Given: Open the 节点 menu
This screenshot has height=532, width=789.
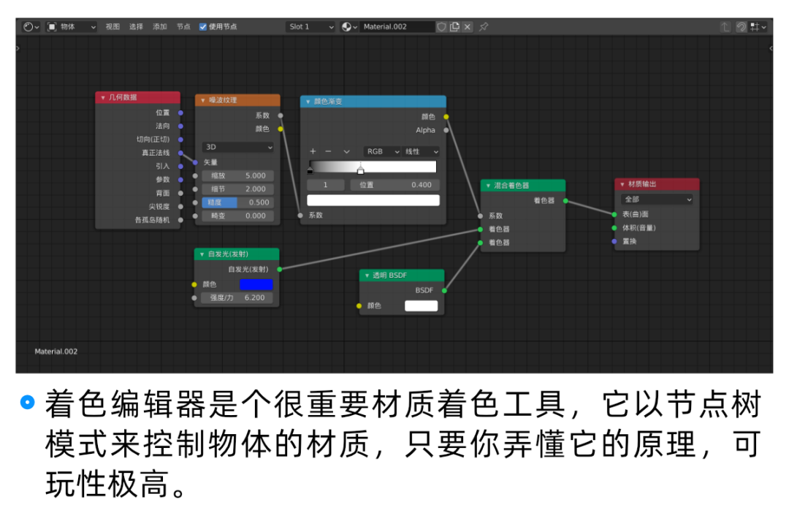Looking at the screenshot, I should pos(183,27).
